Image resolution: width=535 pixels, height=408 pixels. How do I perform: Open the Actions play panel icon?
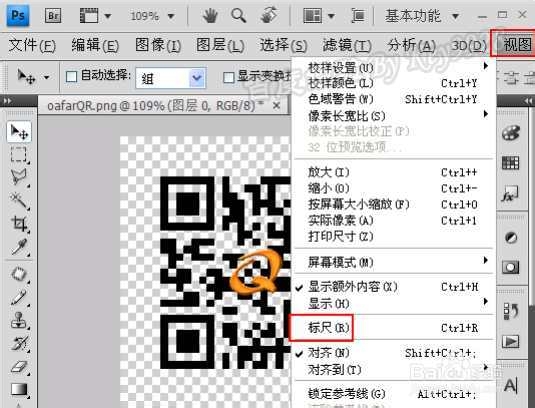pyautogui.click(x=511, y=341)
